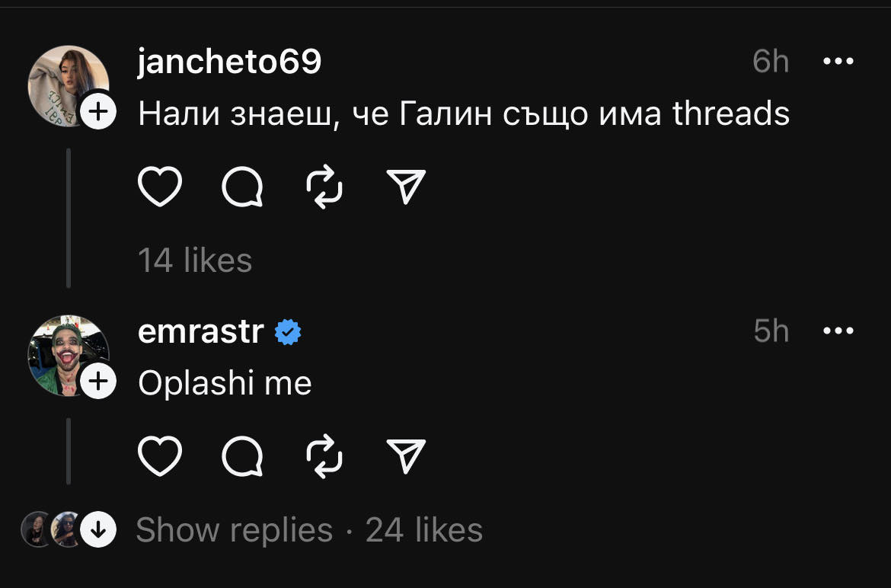Screen dimensions: 891x588
Task: Follow jancheto69 using the plus button
Action: click(x=97, y=113)
